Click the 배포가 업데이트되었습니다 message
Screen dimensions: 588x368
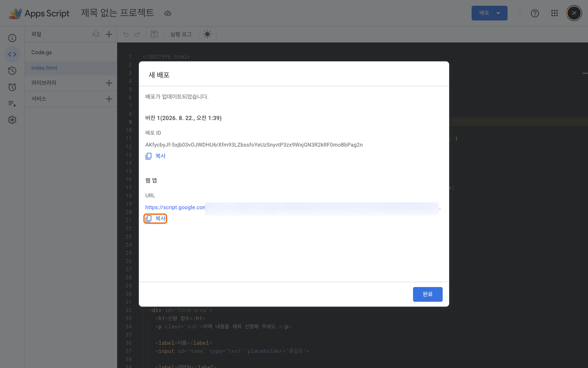177,97
